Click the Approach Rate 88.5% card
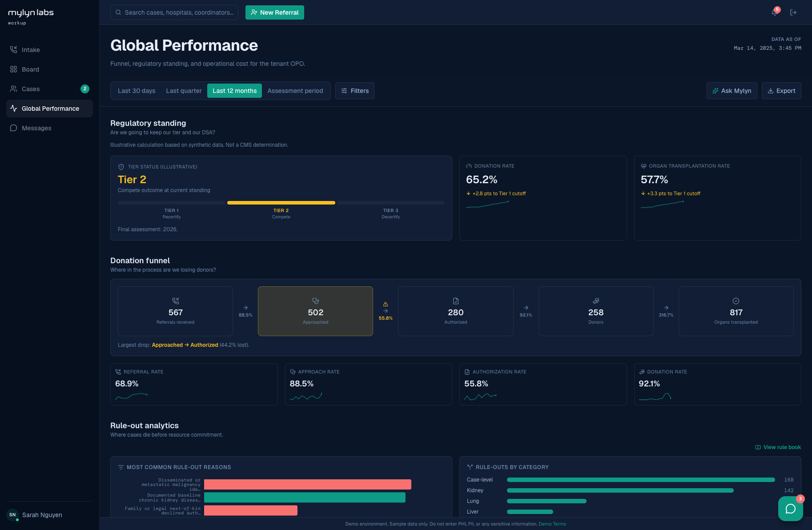This screenshot has width=812, height=530. (369, 384)
